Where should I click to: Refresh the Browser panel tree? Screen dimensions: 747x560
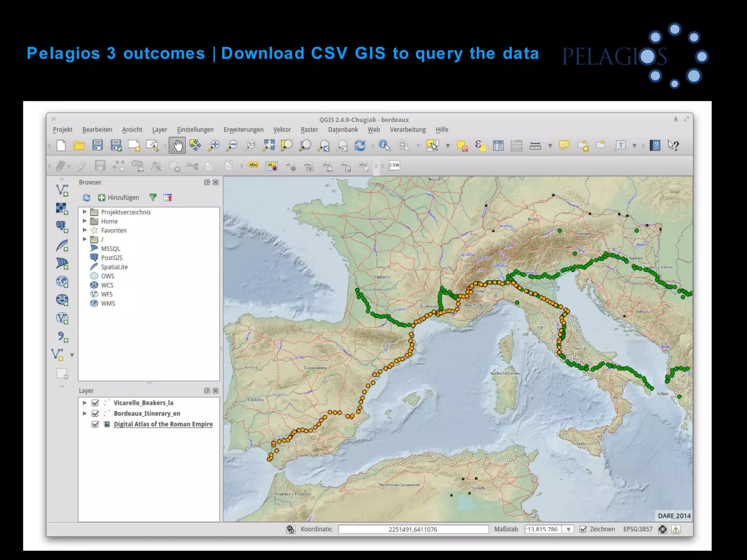[x=86, y=198]
